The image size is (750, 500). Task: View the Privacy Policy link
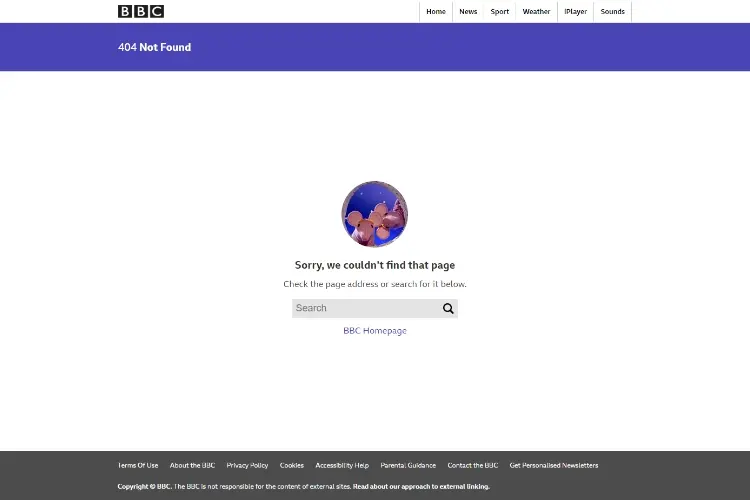pos(247,466)
